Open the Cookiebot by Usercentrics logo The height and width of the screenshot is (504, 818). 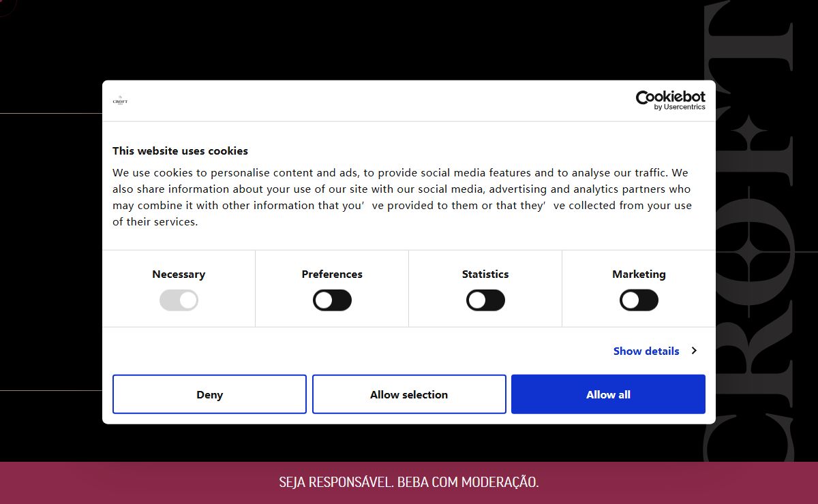point(670,100)
